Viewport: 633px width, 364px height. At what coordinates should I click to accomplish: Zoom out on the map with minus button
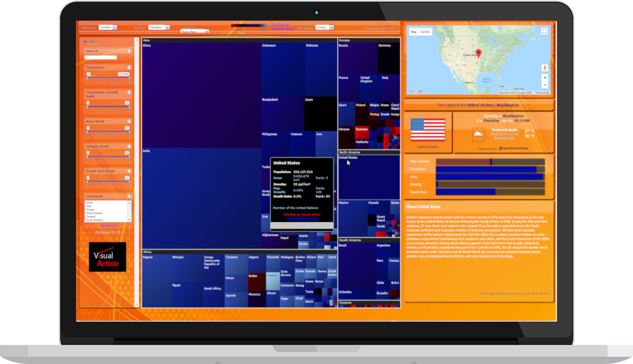[x=545, y=85]
